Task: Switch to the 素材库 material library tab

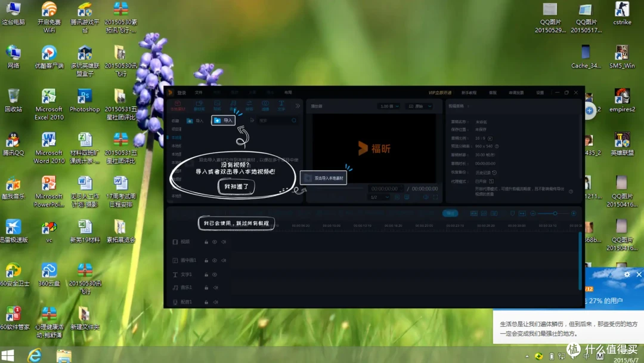Action: 199,106
